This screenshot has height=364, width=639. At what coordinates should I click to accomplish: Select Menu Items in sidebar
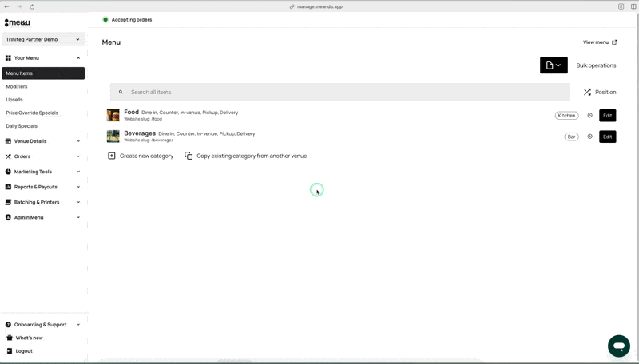43,73
